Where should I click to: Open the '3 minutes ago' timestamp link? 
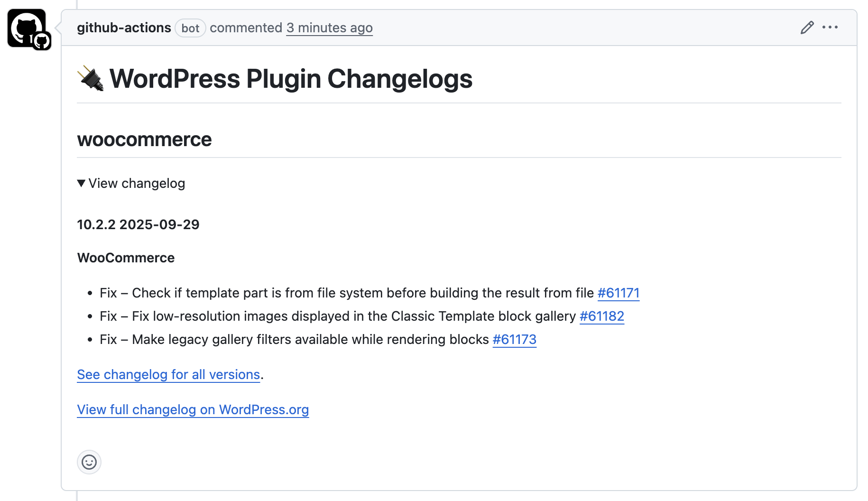point(329,28)
